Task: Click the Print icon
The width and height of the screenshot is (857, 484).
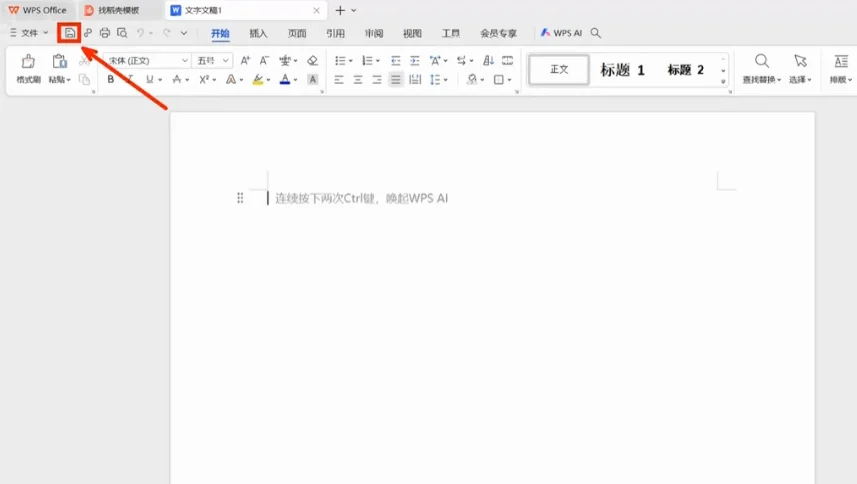Action: (104, 33)
